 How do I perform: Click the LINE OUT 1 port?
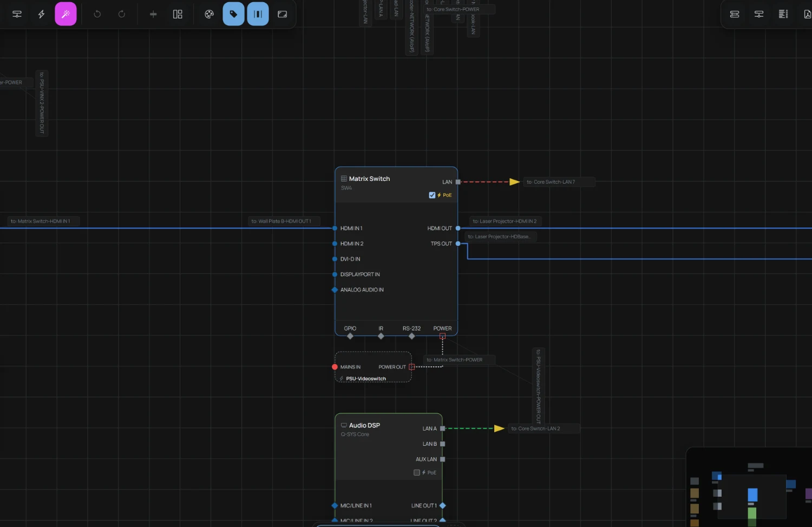coord(442,505)
